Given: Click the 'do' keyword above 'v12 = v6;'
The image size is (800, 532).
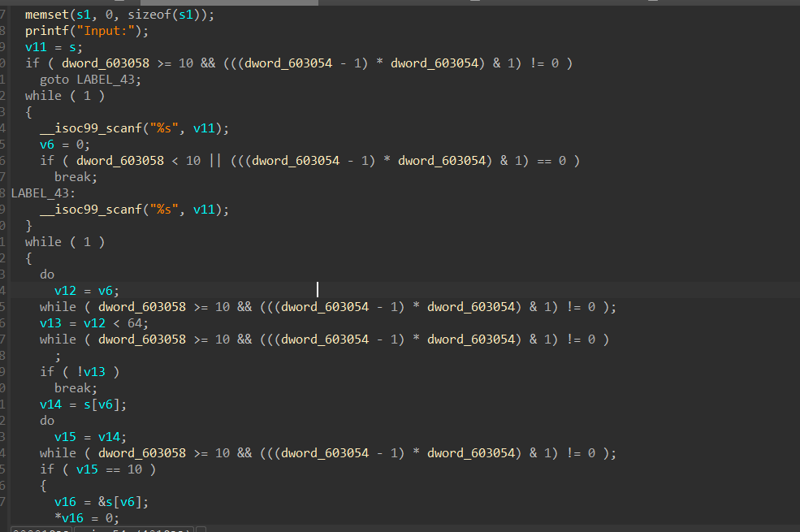Looking at the screenshot, I should [x=47, y=275].
